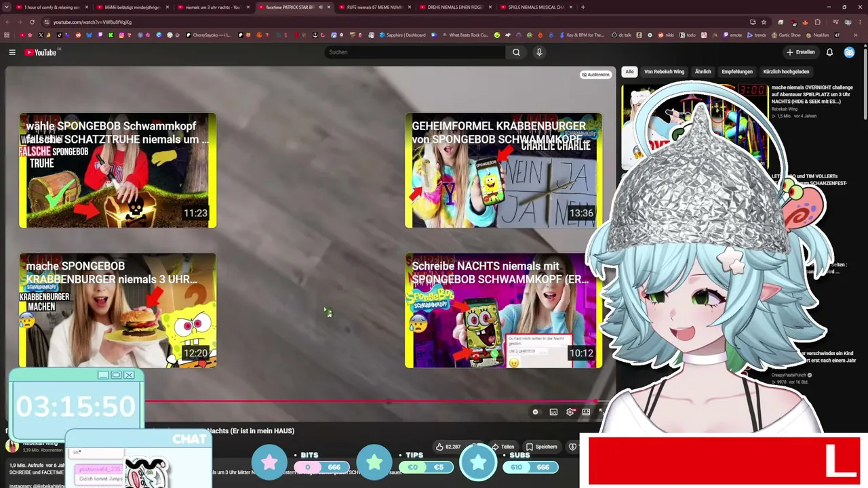Open the 'emote' bookmark
This screenshot has width=868, height=488.
[732, 35]
